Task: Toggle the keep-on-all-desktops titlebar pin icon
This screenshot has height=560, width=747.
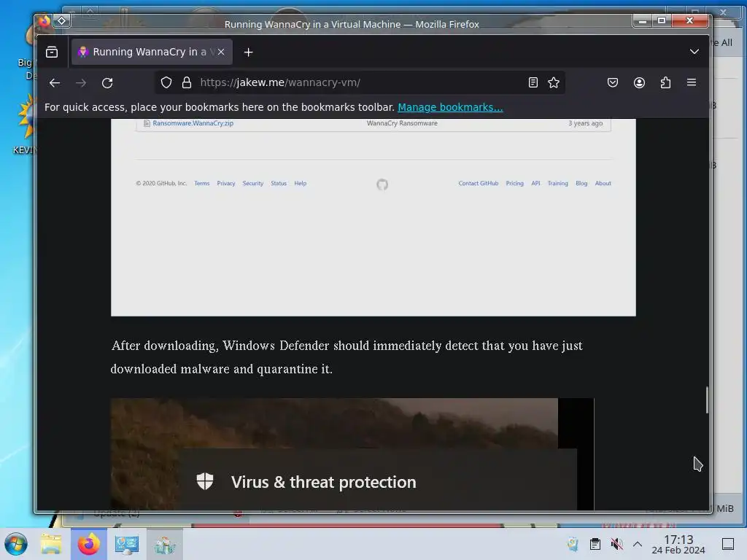Action: click(62, 20)
